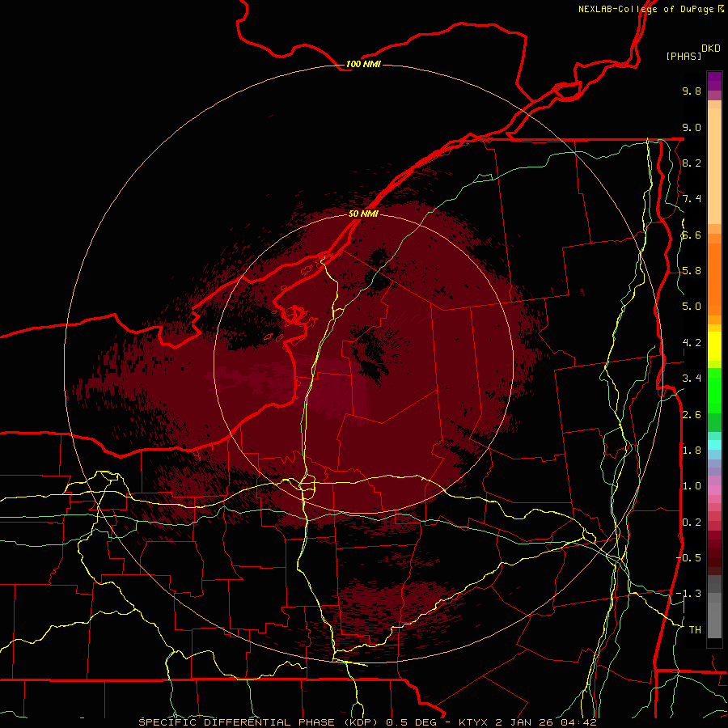Click the NEXLAB-College of DuPage credit text

[651, 9]
